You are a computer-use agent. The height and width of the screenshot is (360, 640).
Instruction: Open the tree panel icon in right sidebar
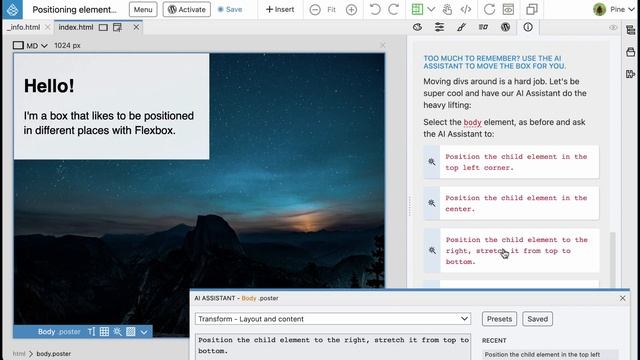click(x=630, y=30)
